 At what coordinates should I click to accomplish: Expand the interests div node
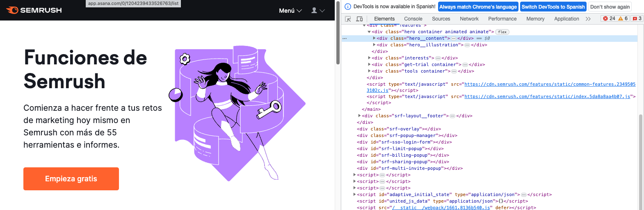(x=369, y=58)
